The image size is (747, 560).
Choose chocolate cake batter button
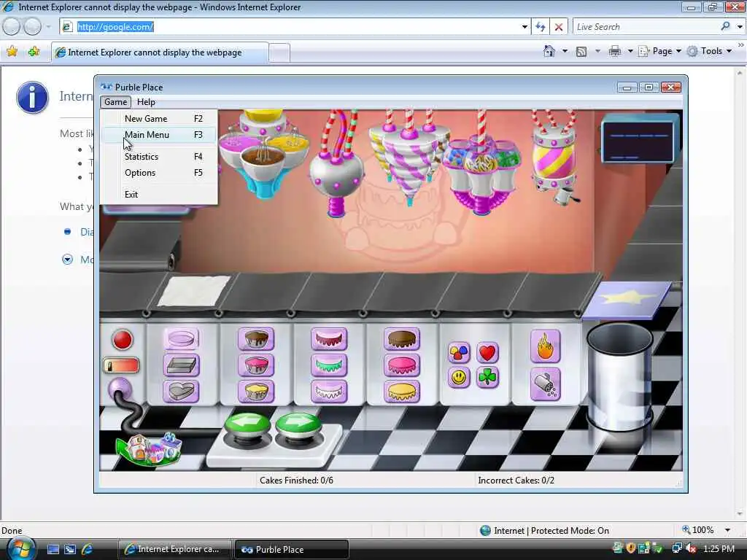click(256, 339)
